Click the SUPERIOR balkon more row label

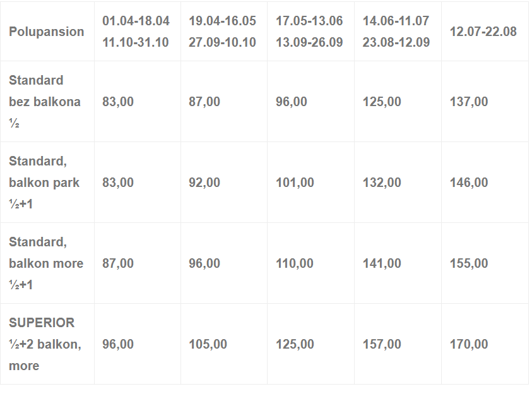[45, 344]
